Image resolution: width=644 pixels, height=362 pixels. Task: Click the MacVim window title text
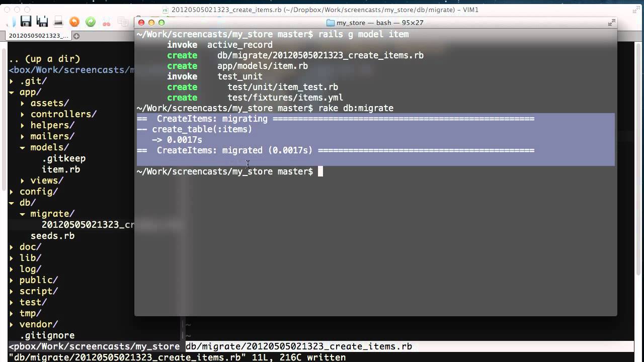[x=325, y=10]
